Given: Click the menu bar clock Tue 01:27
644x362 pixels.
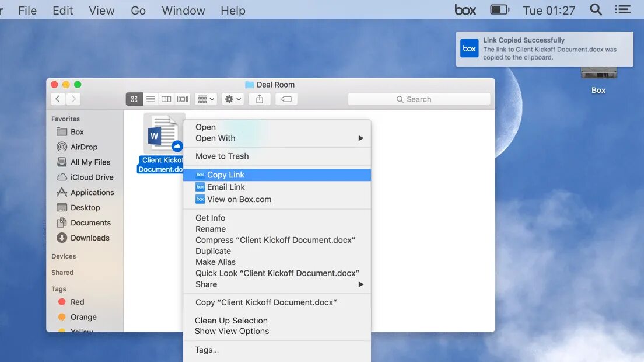Looking at the screenshot, I should coord(549,11).
